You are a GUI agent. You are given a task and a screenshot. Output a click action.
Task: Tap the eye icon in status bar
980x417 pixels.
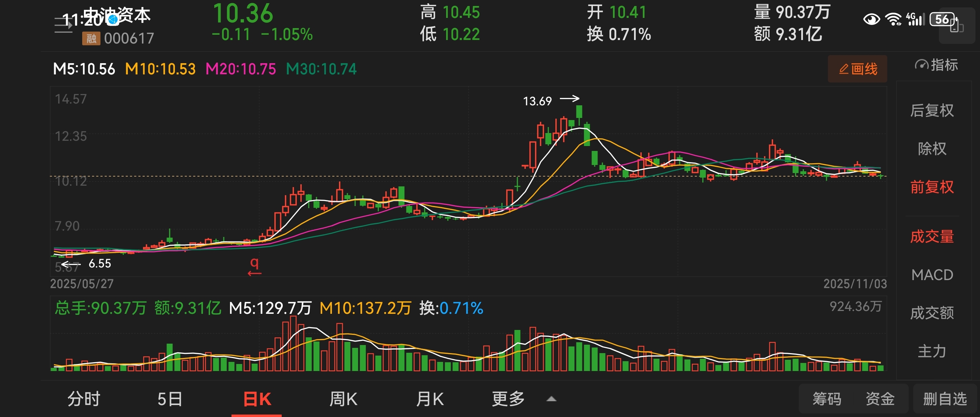pyautogui.click(x=871, y=19)
